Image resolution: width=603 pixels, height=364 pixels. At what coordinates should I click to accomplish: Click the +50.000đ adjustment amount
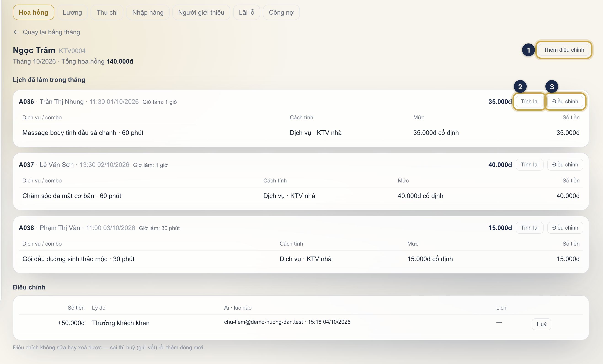point(71,323)
